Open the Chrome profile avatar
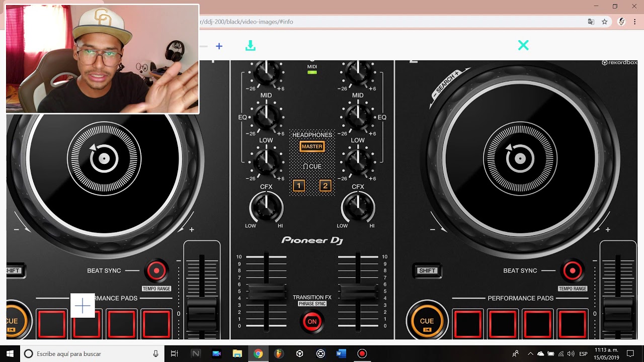This screenshot has width=644, height=362. [x=622, y=22]
